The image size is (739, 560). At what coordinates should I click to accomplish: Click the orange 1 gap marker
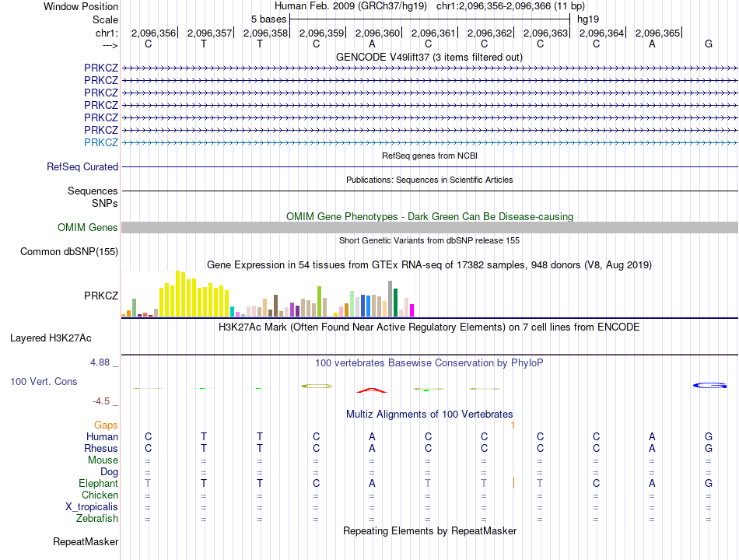click(x=513, y=425)
